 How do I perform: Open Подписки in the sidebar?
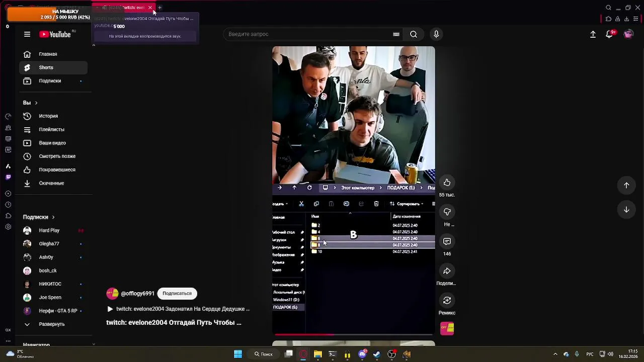tap(53, 81)
